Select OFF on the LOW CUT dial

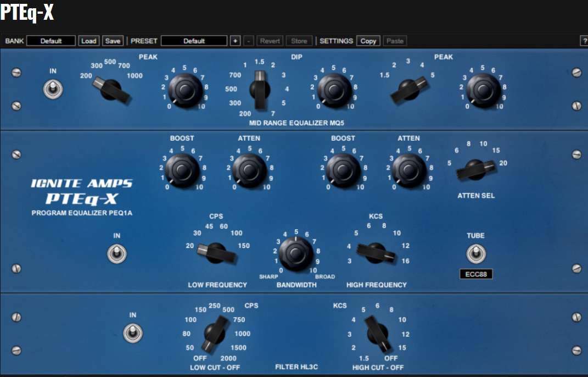click(x=200, y=358)
